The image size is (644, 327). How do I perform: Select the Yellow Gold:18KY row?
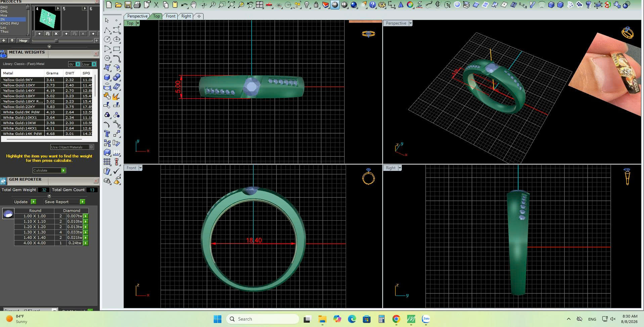(49, 96)
